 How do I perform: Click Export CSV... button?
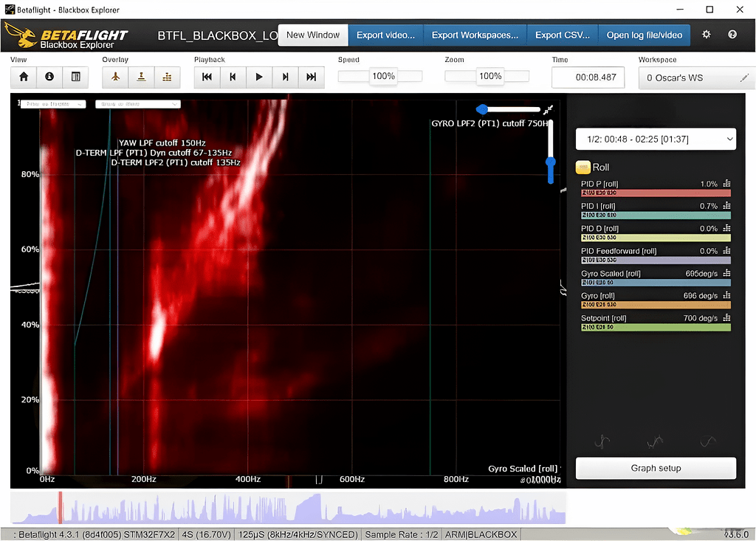click(x=563, y=35)
